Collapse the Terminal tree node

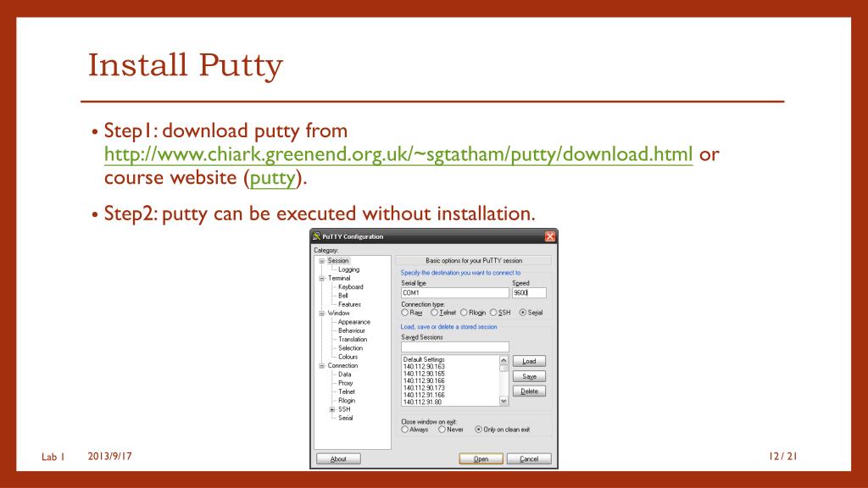point(321,278)
